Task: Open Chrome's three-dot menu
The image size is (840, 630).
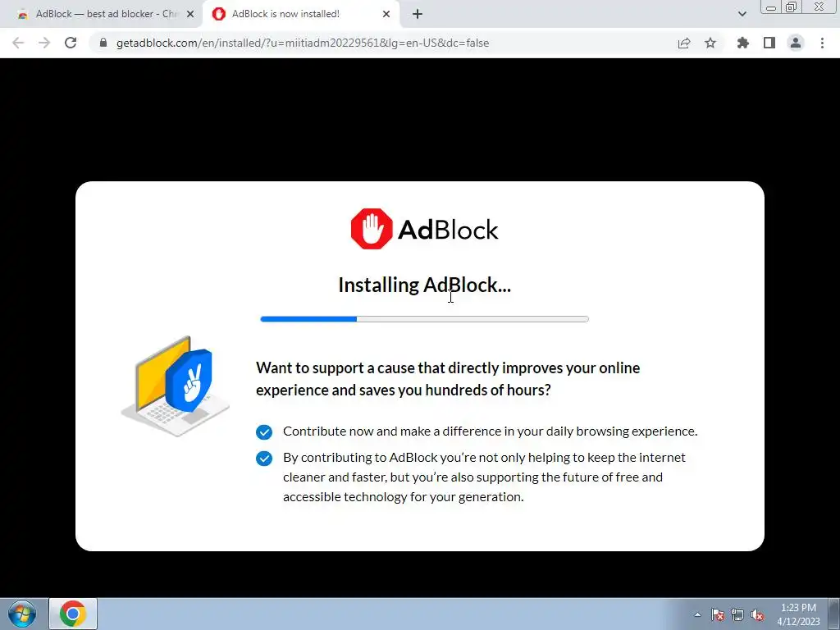Action: point(822,43)
